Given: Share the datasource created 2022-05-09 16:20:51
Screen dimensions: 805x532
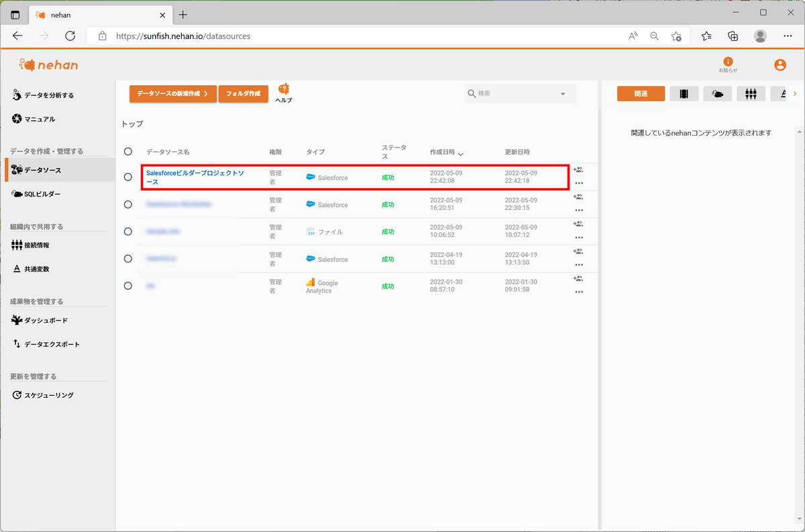Looking at the screenshot, I should coord(578,197).
